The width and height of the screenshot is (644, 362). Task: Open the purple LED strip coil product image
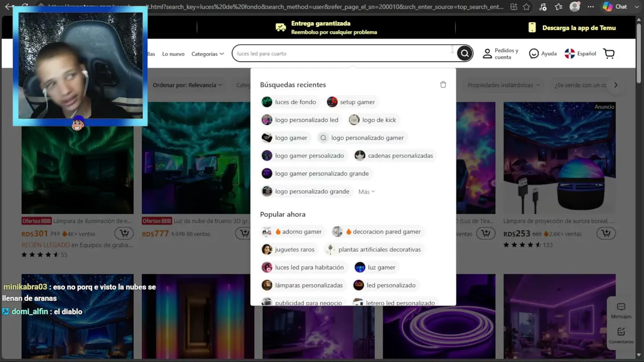(x=439, y=317)
